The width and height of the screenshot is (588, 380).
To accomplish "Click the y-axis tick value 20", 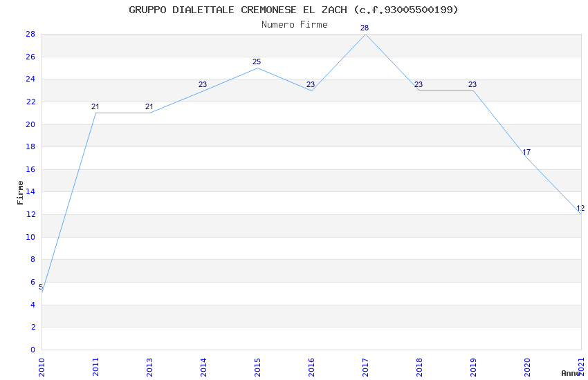I will 30,124.
